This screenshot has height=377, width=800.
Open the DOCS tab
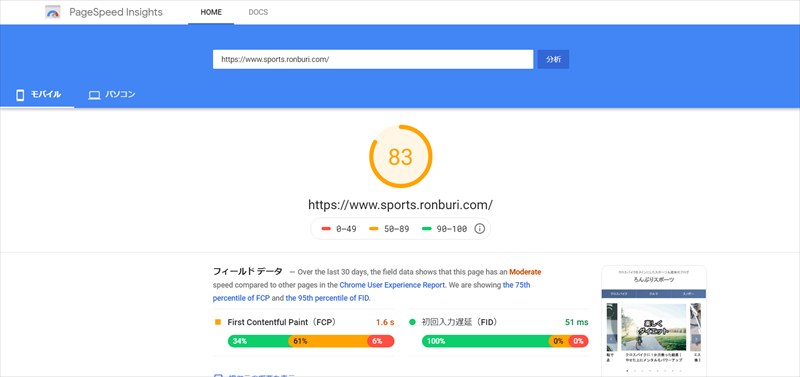pyautogui.click(x=258, y=12)
